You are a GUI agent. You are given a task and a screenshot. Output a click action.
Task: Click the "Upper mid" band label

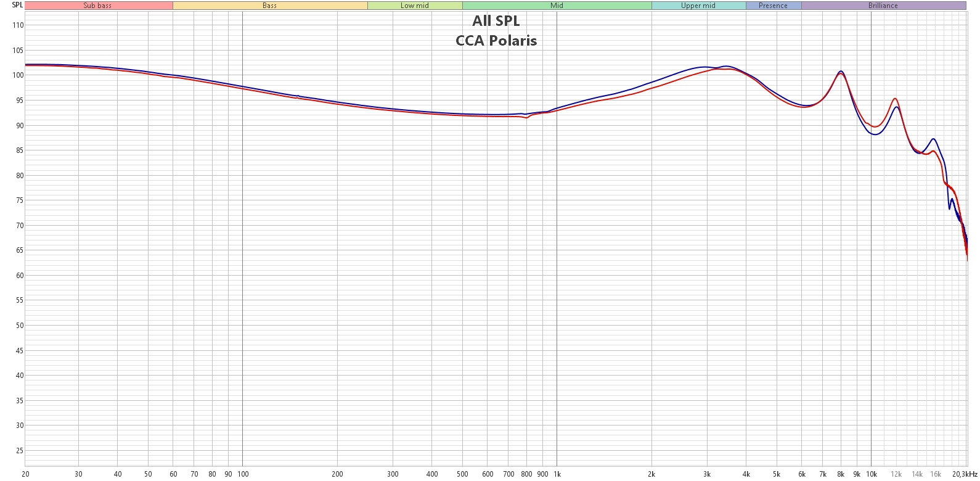(x=698, y=6)
